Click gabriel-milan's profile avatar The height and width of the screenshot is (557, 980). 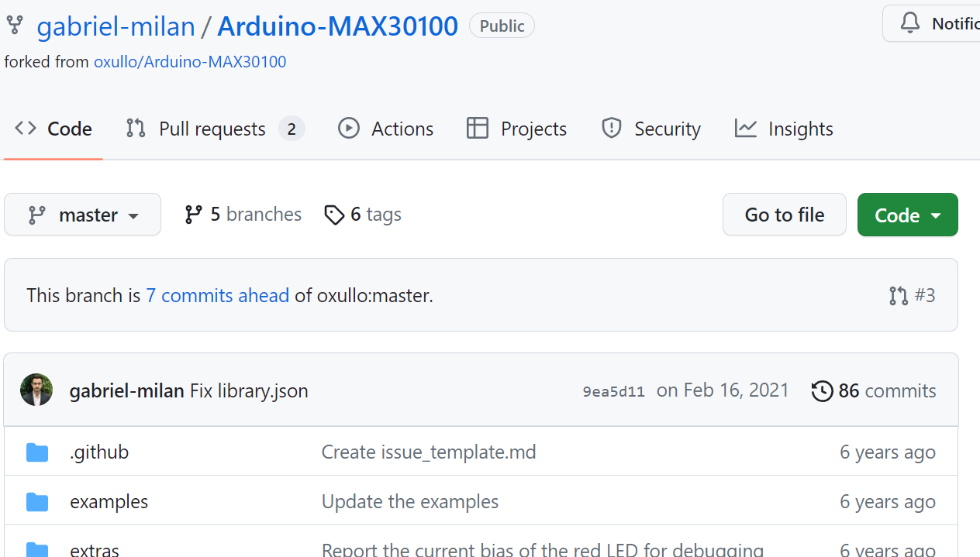pos(36,390)
